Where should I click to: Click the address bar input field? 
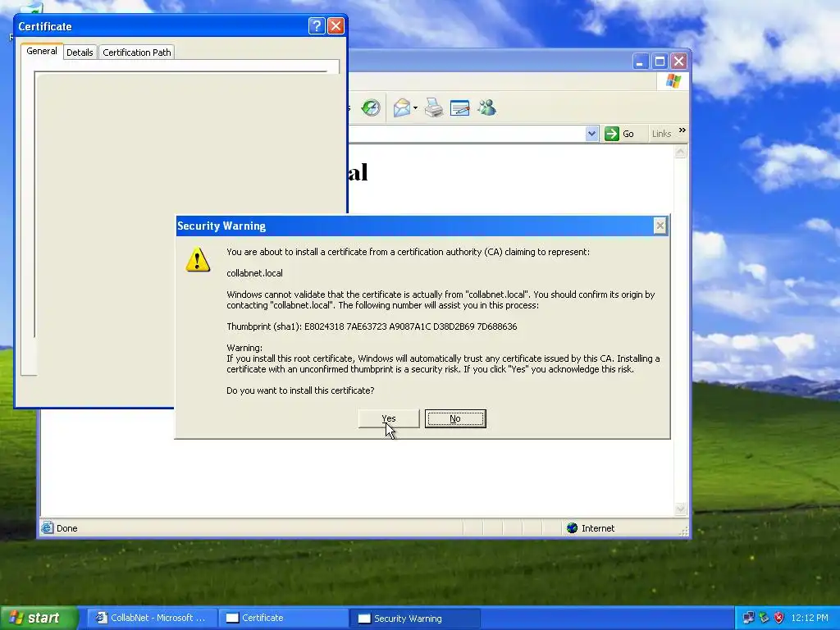(466, 134)
